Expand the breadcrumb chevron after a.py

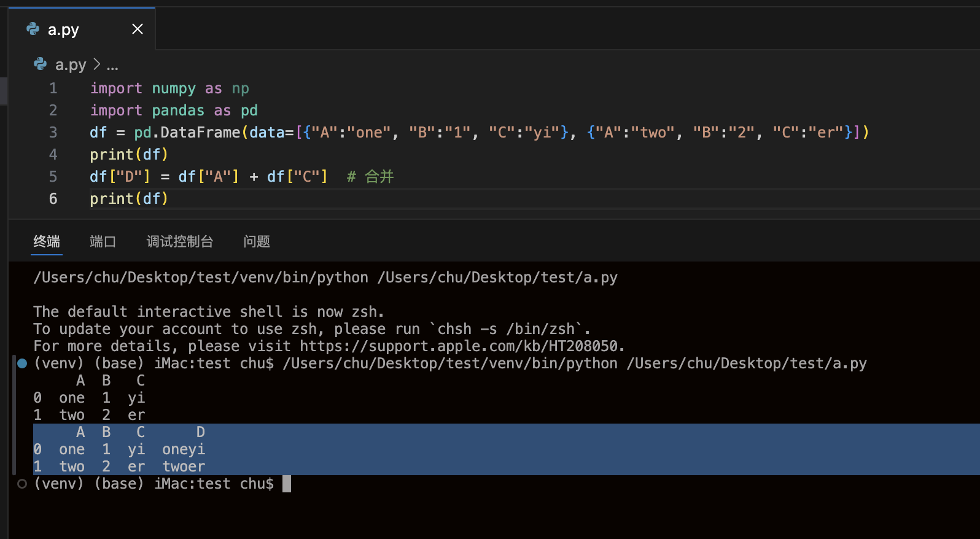96,64
